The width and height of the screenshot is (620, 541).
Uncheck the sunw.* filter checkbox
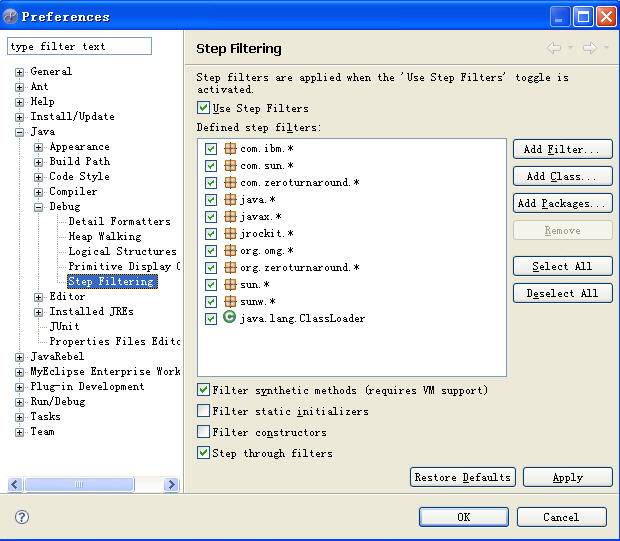211,302
